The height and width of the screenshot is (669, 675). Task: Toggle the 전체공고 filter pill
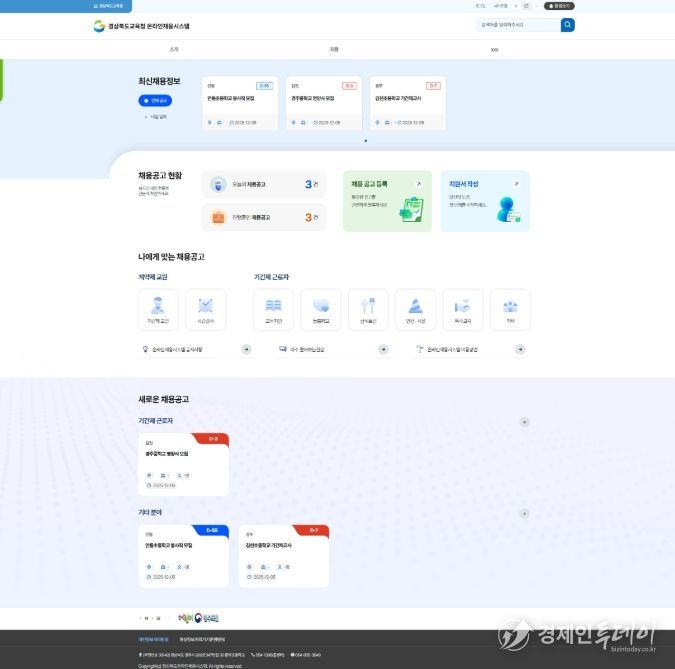155,100
